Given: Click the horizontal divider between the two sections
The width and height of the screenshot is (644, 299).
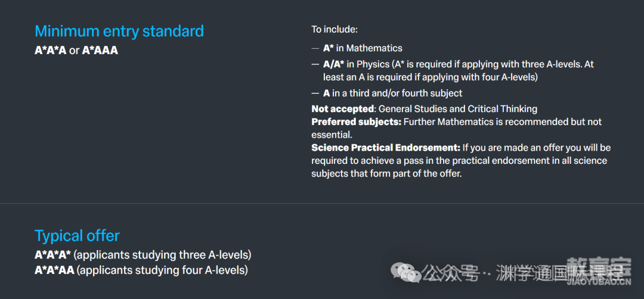Looking at the screenshot, I should (322, 204).
